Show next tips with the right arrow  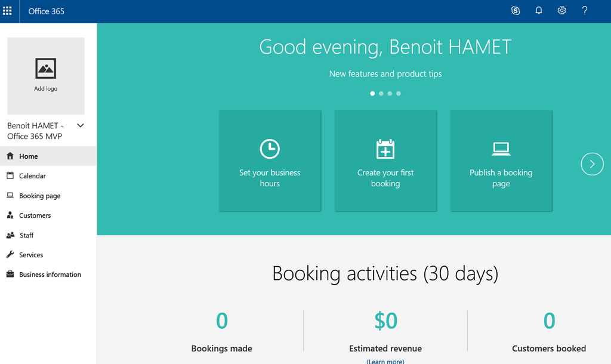592,164
